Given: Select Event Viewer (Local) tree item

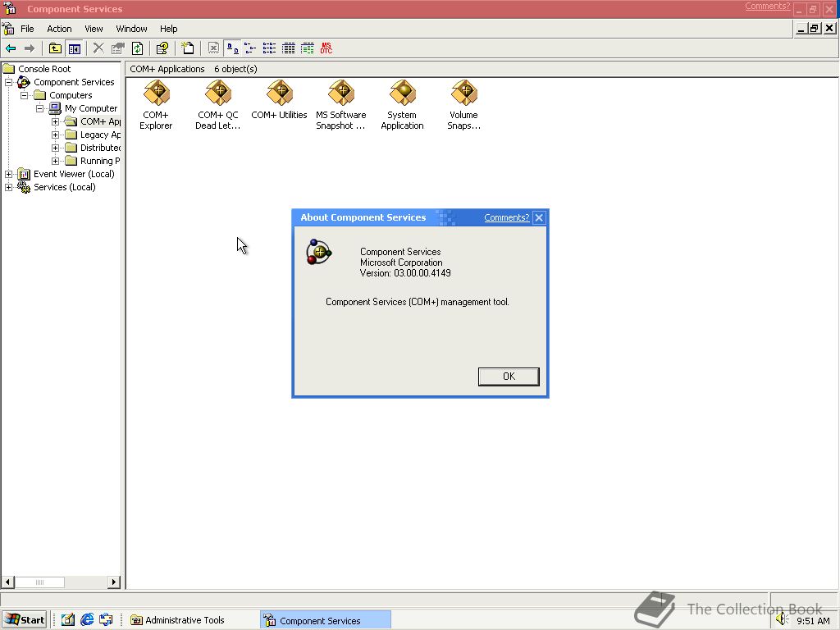Looking at the screenshot, I should tap(74, 174).
